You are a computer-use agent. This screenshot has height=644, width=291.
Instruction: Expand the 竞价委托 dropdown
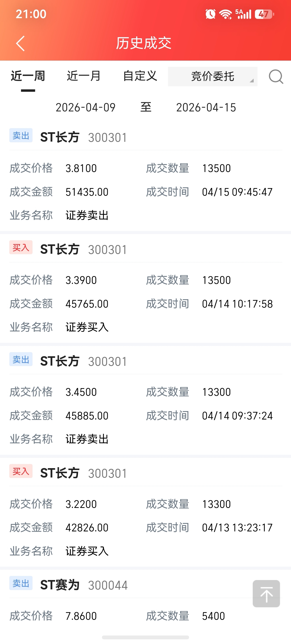(x=213, y=76)
